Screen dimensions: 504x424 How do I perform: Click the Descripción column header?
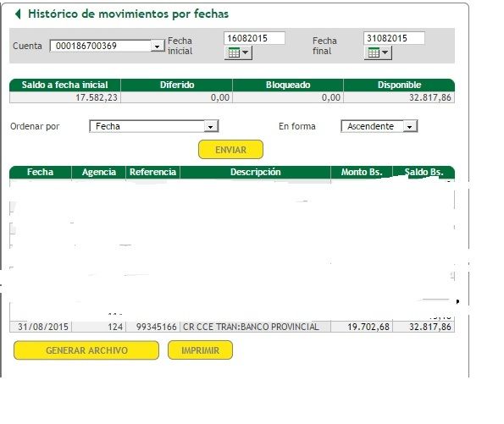pos(256,172)
